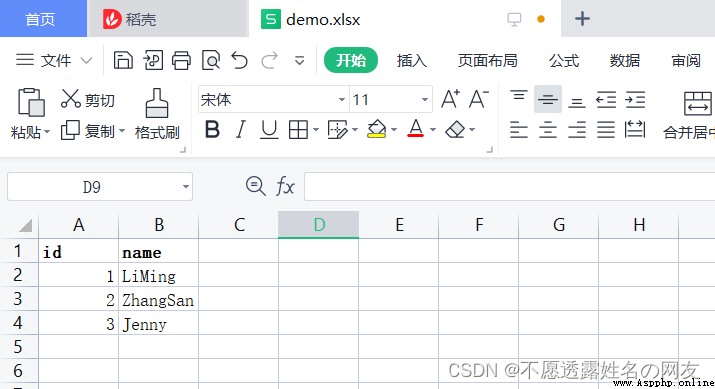The height and width of the screenshot is (389, 715).
Task: Switch to the 页面布局 Page Layout tab
Action: click(x=487, y=60)
